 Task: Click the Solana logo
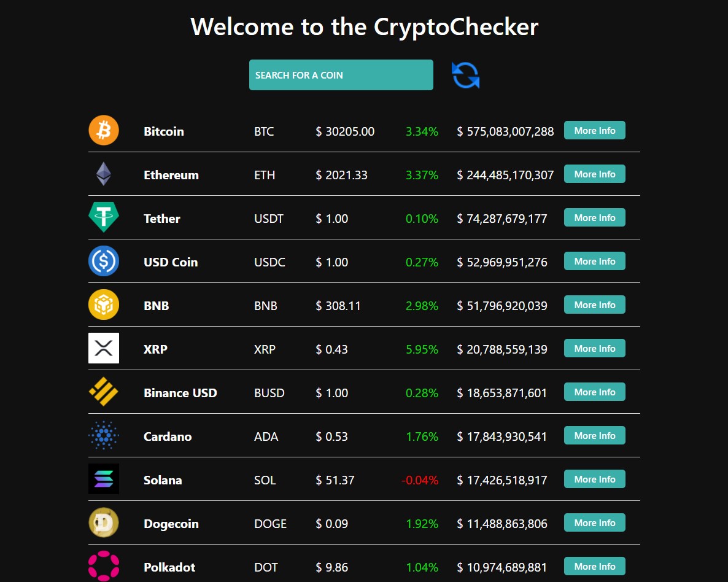104,479
